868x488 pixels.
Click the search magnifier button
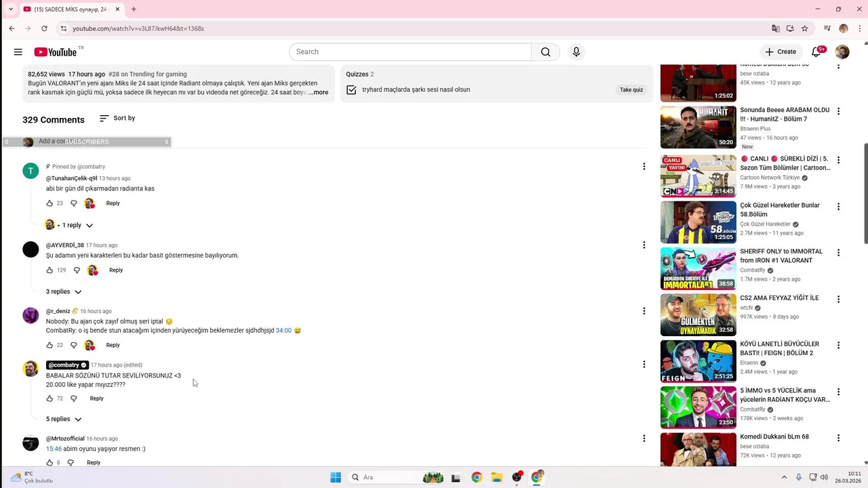[x=546, y=52]
